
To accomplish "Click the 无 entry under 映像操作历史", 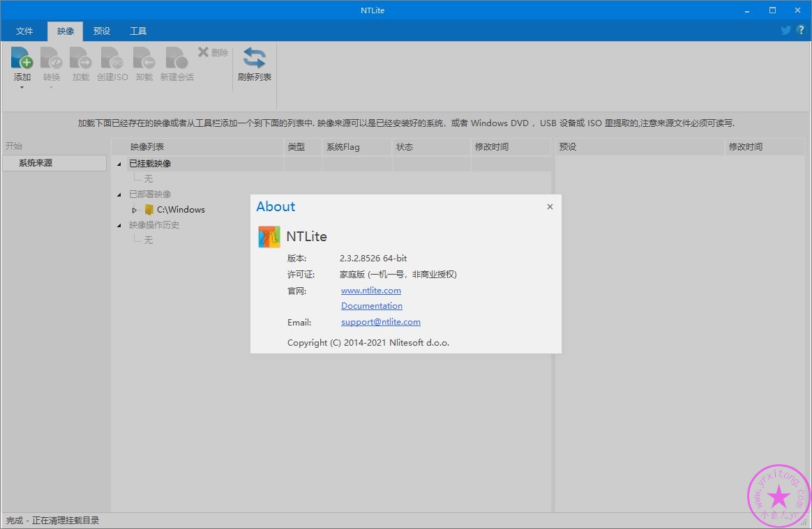I will [148, 240].
